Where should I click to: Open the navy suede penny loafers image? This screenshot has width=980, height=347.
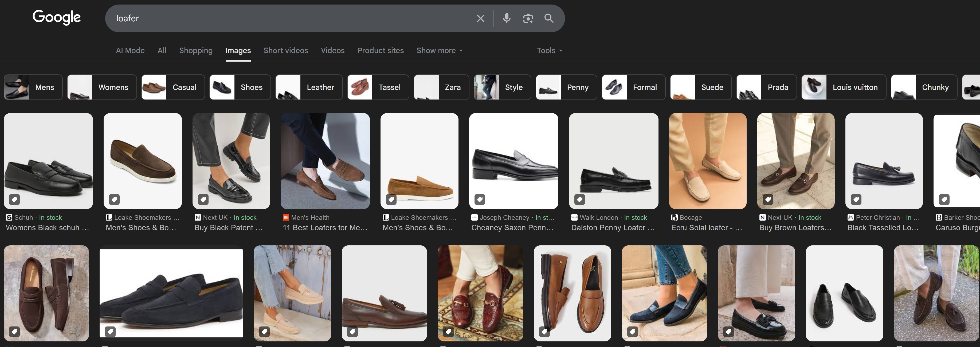(171, 293)
